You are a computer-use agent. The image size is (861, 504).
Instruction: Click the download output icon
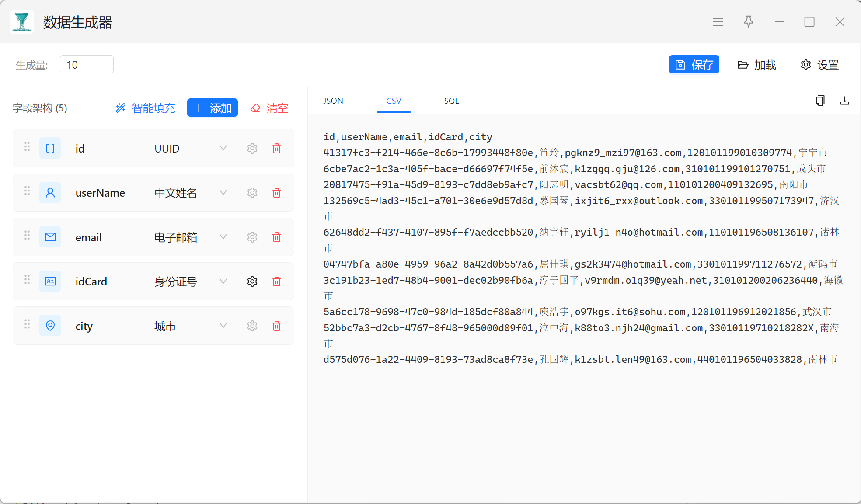coord(844,101)
